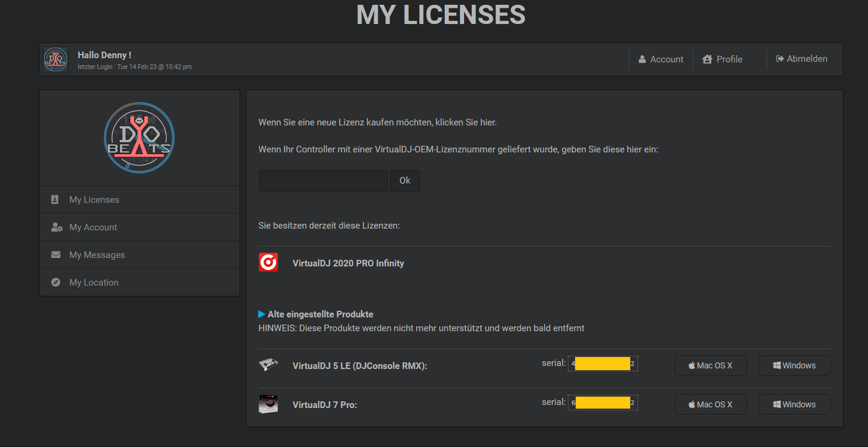
Task: Collapse the Alte eingestellte Produkte section
Action: click(x=316, y=314)
